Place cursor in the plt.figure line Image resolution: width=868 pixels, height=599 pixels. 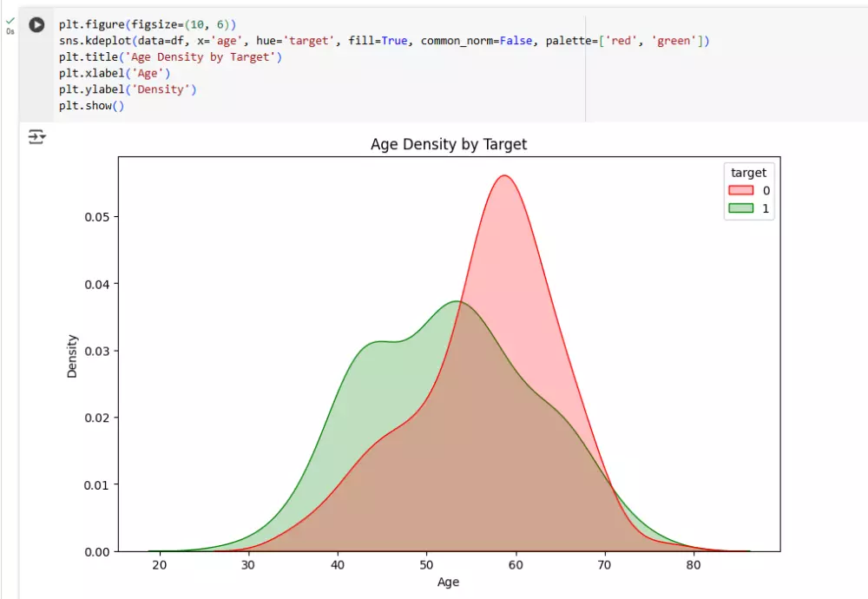[148, 24]
